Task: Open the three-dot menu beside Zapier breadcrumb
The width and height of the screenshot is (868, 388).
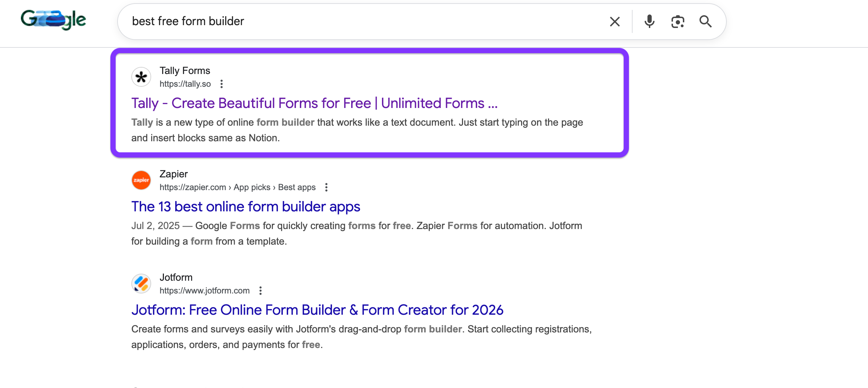Action: point(326,187)
